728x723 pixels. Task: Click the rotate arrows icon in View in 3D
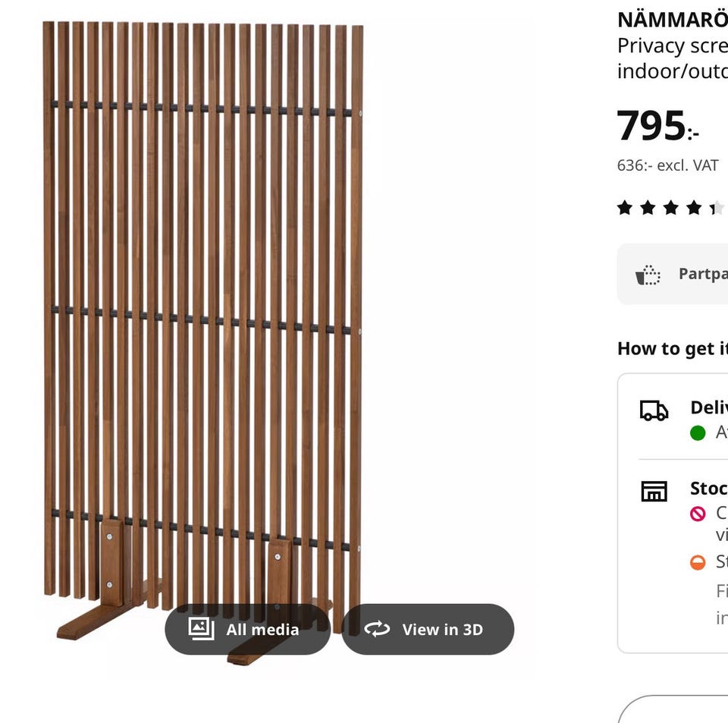pos(377,629)
